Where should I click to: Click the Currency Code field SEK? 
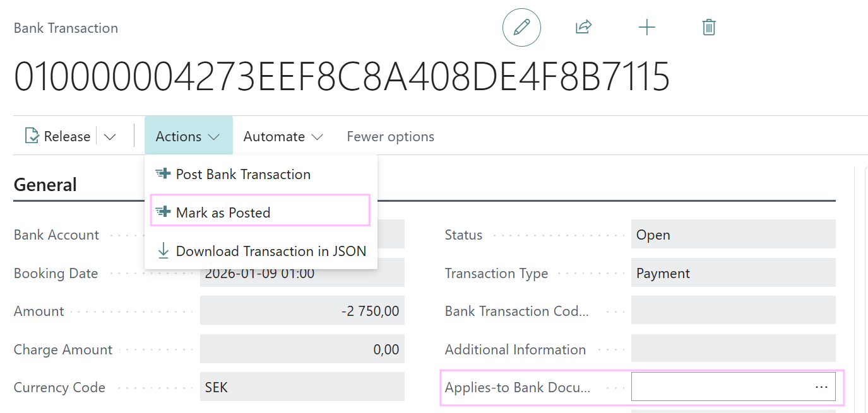302,387
